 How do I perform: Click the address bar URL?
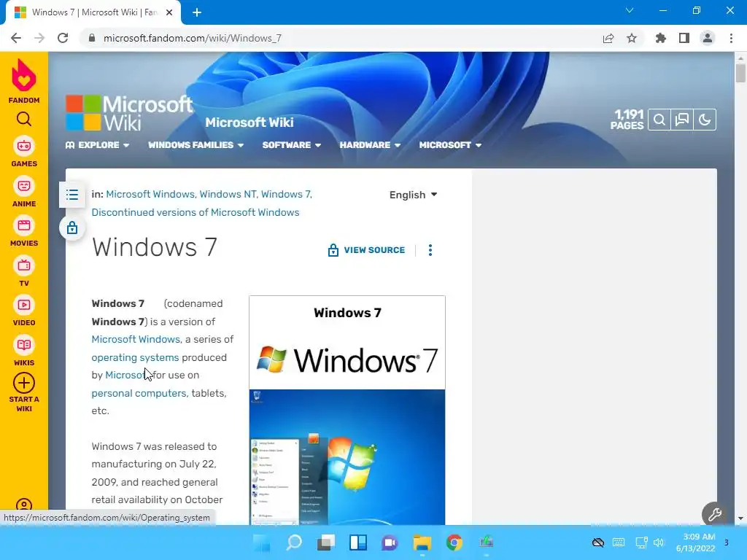coord(193,38)
